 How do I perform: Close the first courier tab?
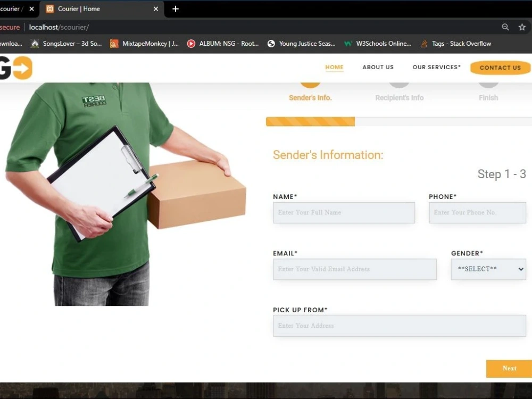coord(31,9)
